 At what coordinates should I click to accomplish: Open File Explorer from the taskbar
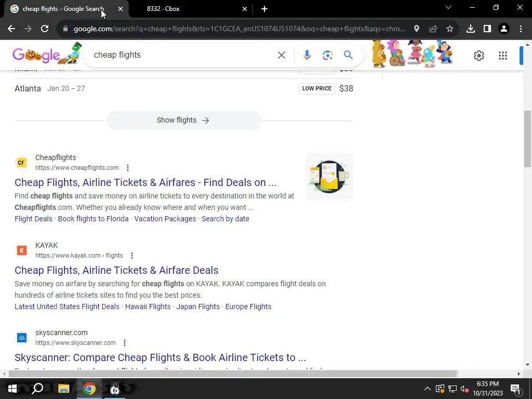click(x=63, y=389)
